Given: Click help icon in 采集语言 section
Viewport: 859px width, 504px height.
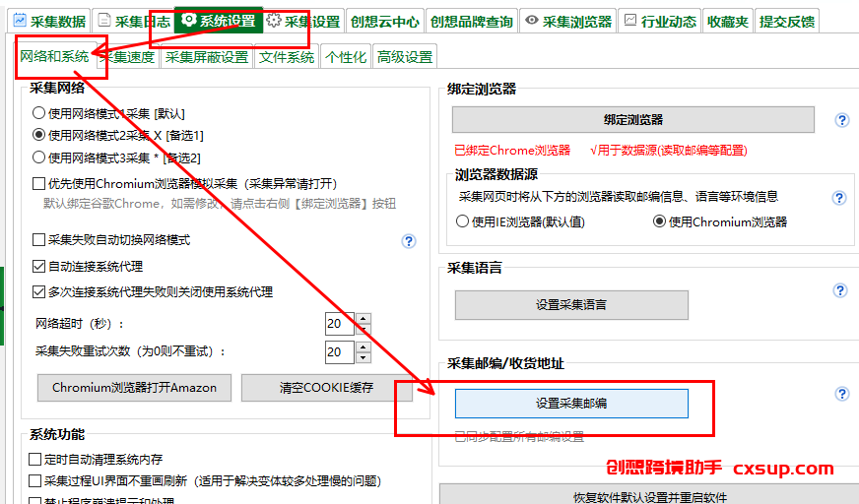Looking at the screenshot, I should (x=840, y=290).
